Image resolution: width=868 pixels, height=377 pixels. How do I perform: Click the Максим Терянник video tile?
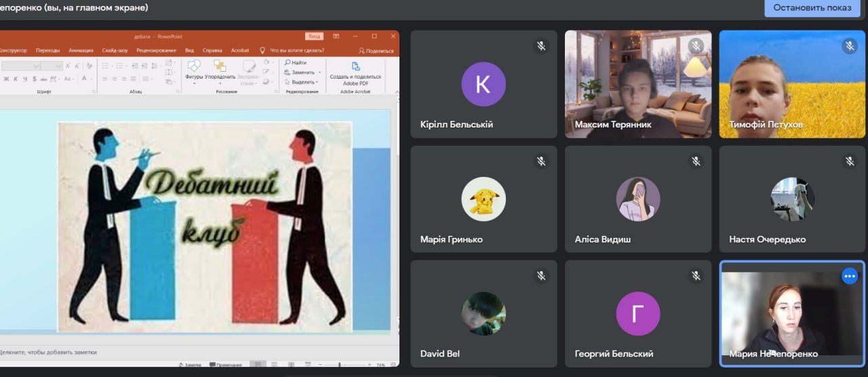pos(638,84)
